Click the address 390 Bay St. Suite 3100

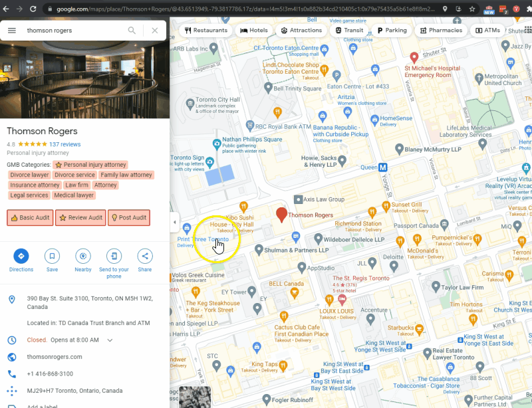[90, 302]
